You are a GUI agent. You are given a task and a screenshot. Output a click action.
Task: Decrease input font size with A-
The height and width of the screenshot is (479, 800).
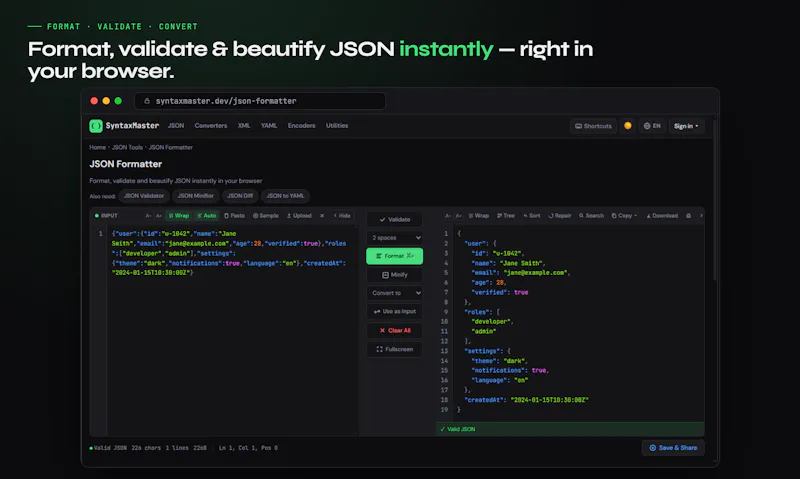point(148,216)
